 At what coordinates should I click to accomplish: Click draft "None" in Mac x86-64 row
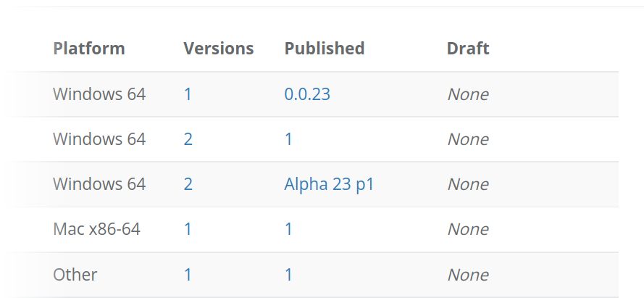click(x=467, y=229)
